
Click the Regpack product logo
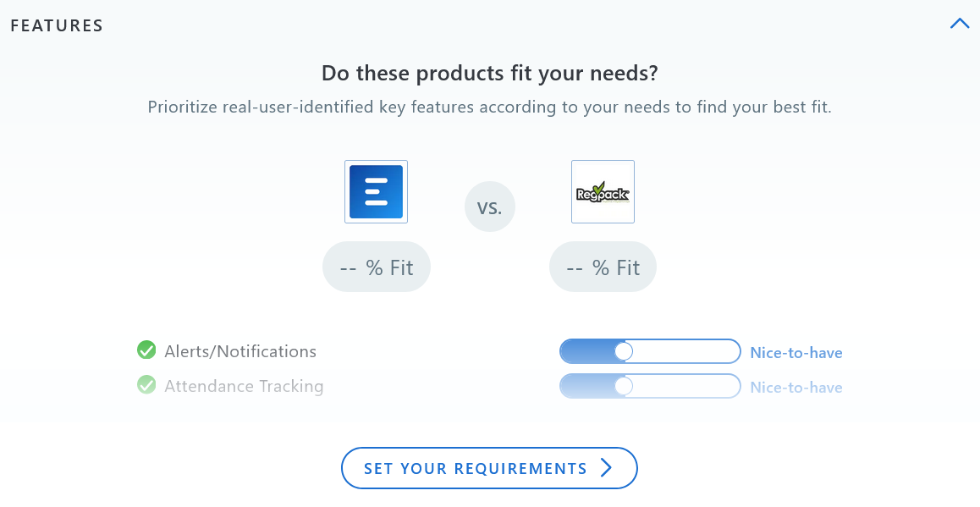(x=603, y=192)
